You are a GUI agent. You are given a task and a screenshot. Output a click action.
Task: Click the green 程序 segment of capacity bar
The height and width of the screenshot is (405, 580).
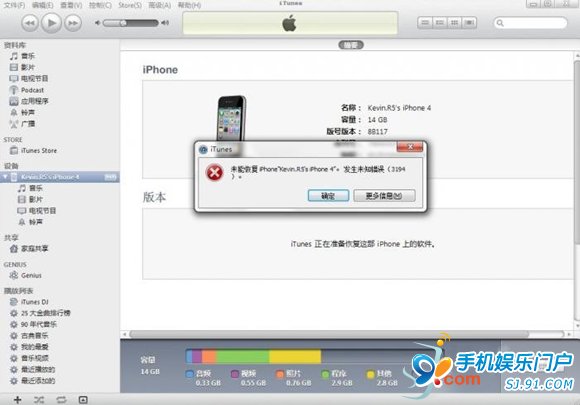pos(243,357)
